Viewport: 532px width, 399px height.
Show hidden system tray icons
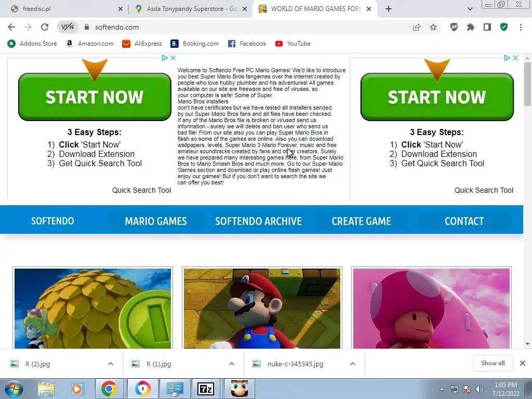click(x=442, y=390)
